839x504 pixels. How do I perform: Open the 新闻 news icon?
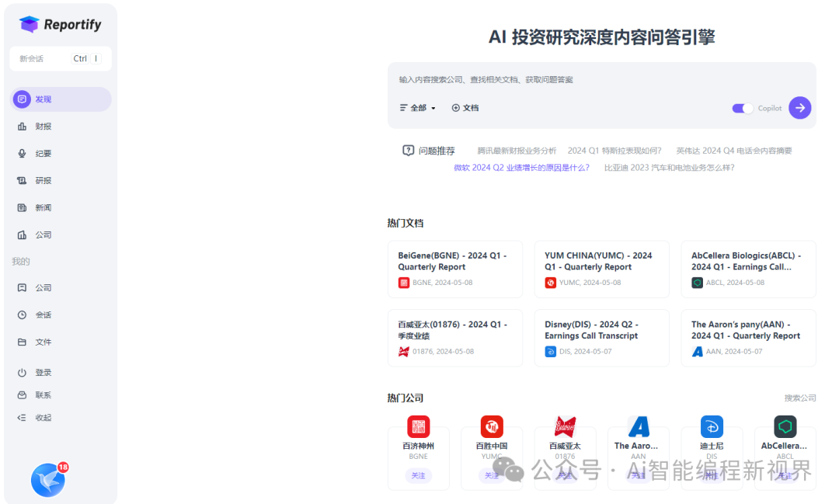tap(22, 207)
